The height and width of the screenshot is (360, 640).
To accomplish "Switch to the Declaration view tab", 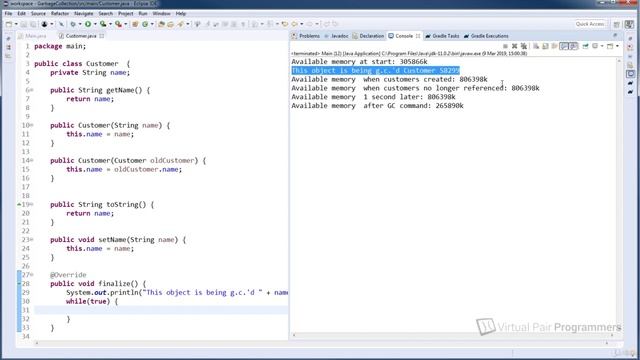I will (x=369, y=36).
